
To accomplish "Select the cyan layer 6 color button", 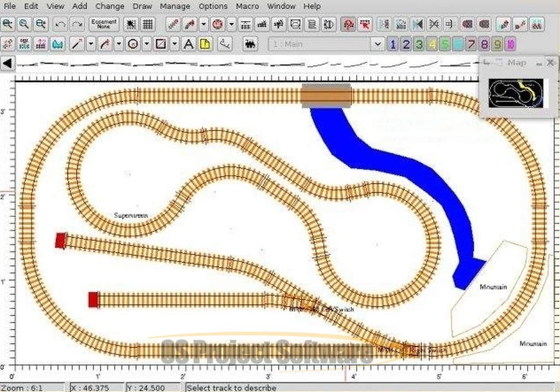I will pyautogui.click(x=458, y=44).
